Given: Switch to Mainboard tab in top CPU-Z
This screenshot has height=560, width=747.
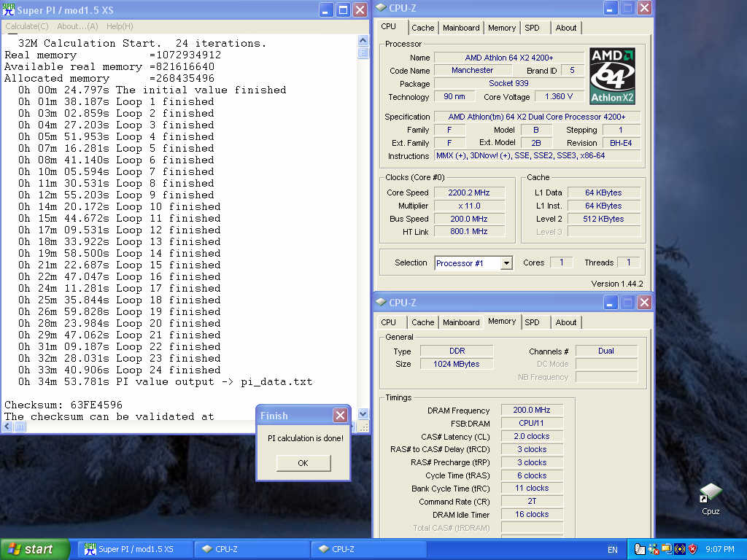Looking at the screenshot, I should click(461, 28).
